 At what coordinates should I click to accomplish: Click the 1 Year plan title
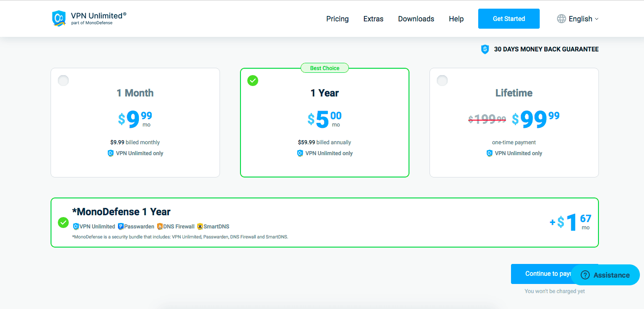coord(325,93)
